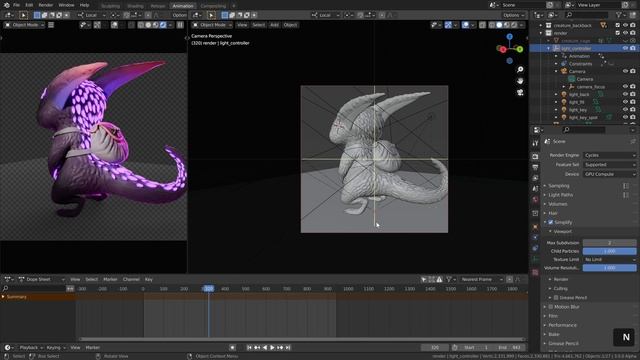
Task: Open the Render properties tab icon
Action: tap(535, 157)
